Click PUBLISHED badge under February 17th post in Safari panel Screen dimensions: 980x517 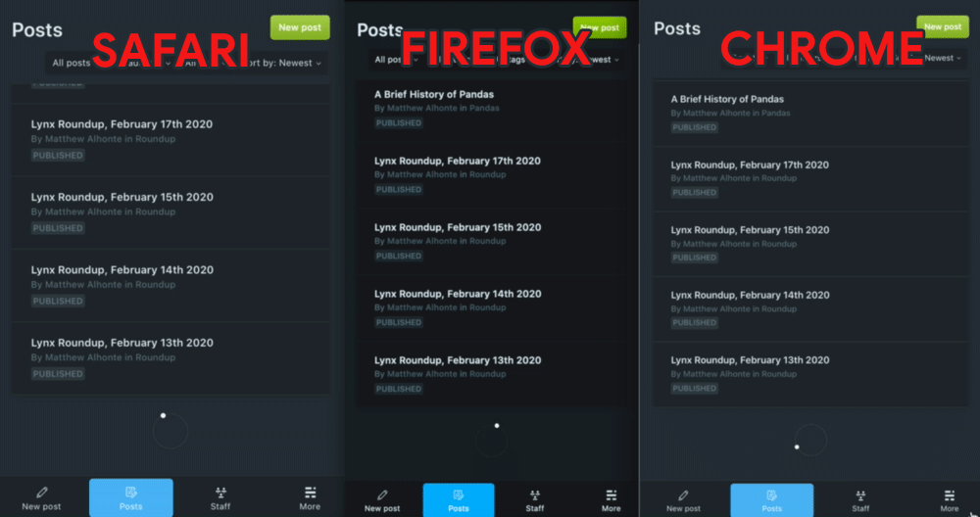[58, 156]
